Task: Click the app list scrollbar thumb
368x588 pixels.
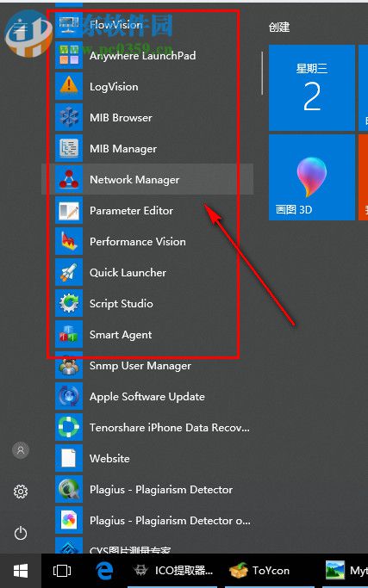Action: (262, 73)
